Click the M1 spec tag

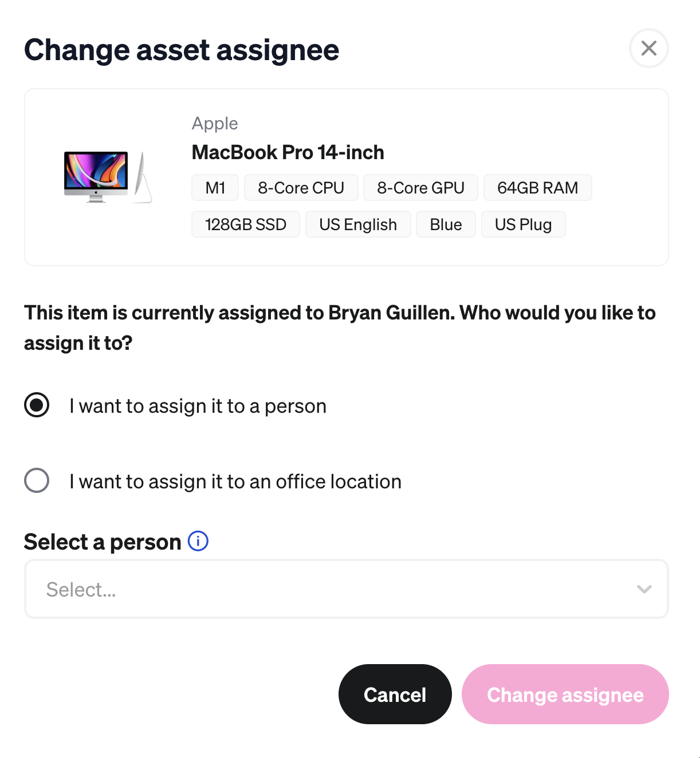click(215, 188)
